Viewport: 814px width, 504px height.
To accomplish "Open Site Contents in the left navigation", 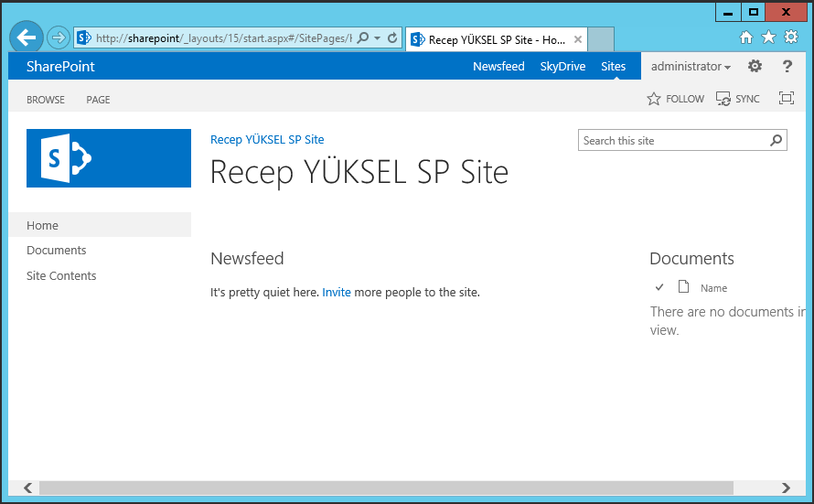I will (x=61, y=275).
